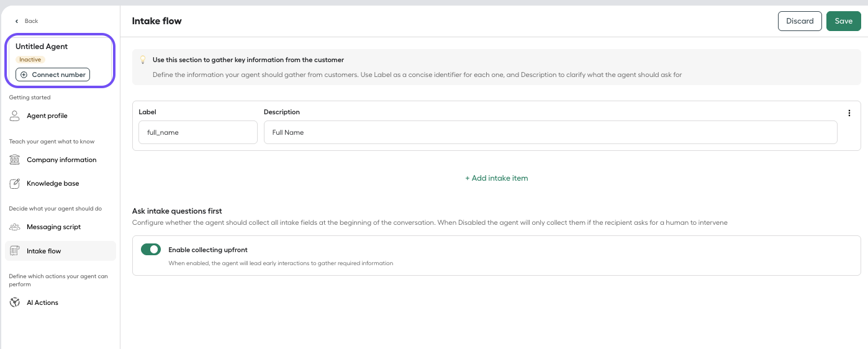
Task: Click the Messaging script people icon
Action: (15, 227)
